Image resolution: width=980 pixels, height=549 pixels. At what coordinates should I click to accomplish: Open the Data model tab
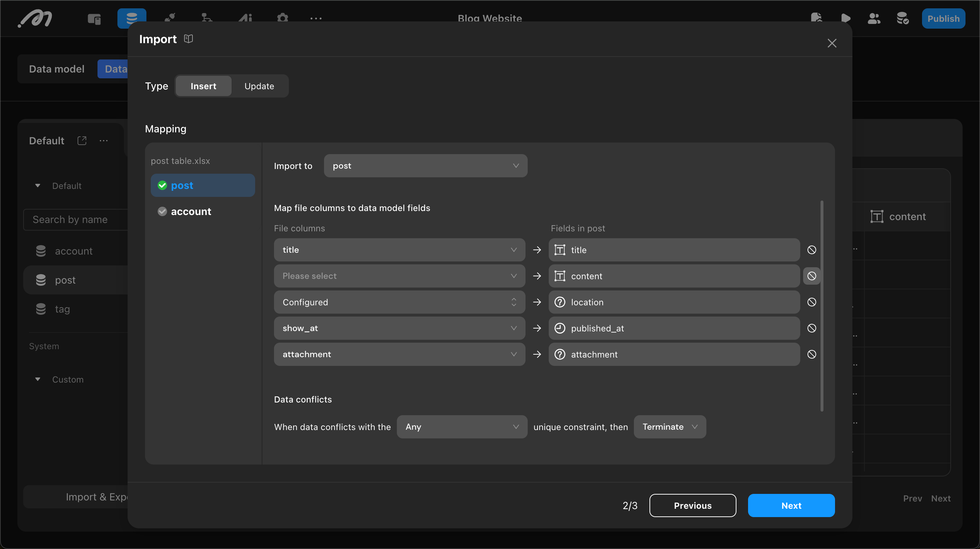(57, 69)
